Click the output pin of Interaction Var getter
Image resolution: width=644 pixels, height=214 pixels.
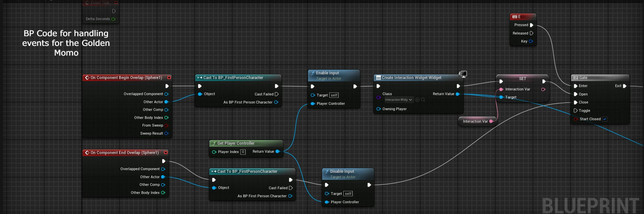pyautogui.click(x=491, y=121)
